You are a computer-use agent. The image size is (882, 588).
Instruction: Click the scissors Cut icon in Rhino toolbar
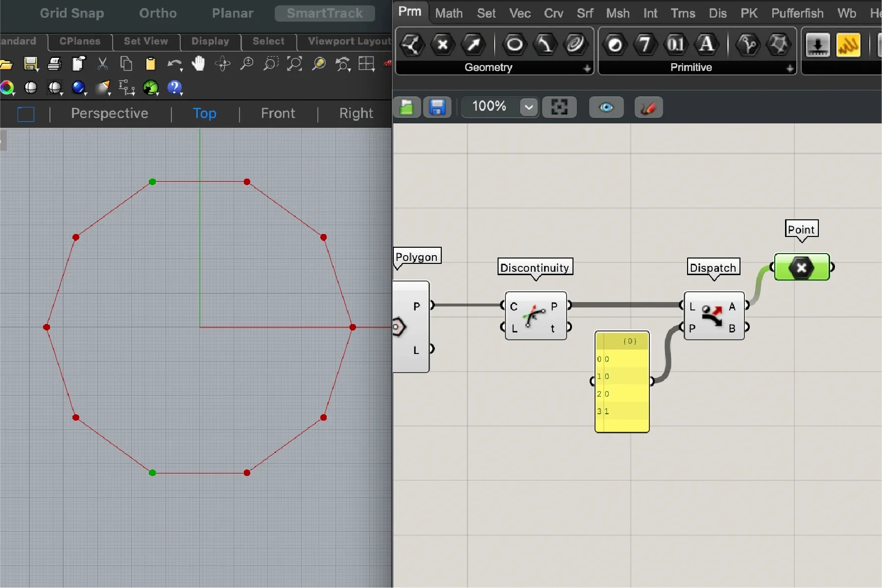[102, 64]
